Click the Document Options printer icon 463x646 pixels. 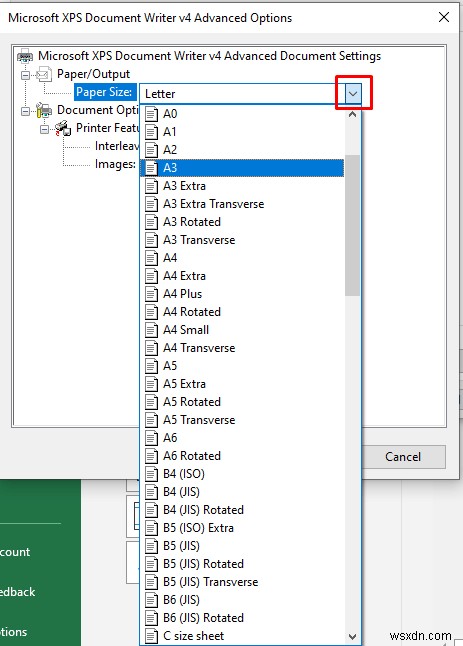(44, 110)
